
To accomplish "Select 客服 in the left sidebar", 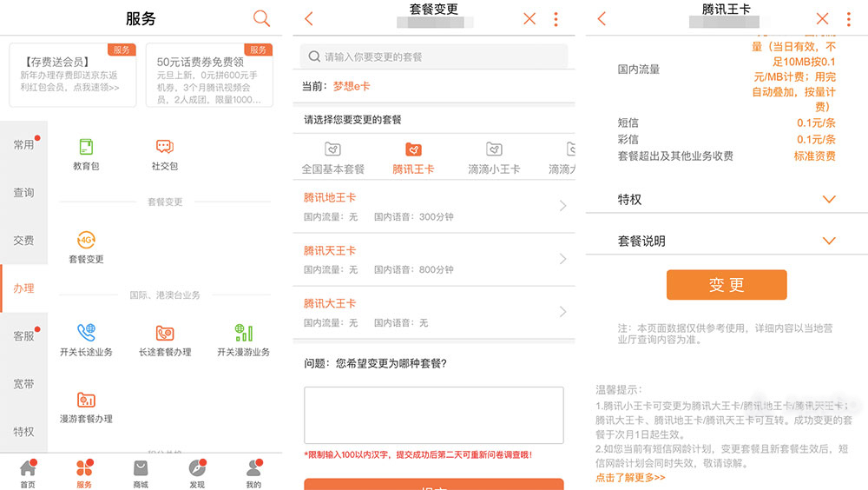I will 23,336.
